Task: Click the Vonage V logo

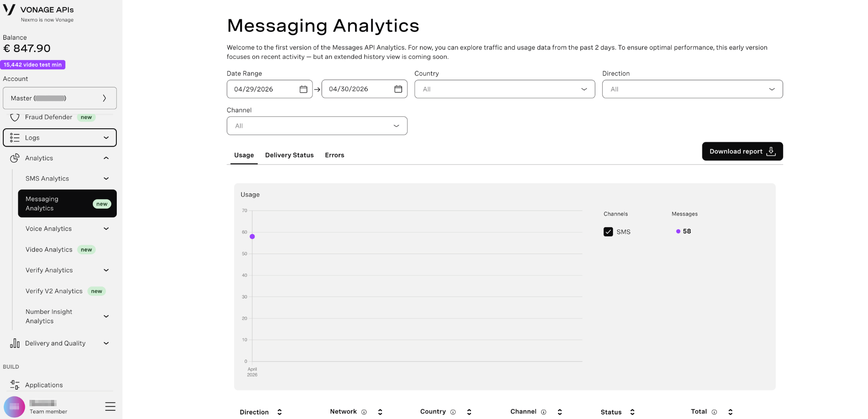Action: 9,10
